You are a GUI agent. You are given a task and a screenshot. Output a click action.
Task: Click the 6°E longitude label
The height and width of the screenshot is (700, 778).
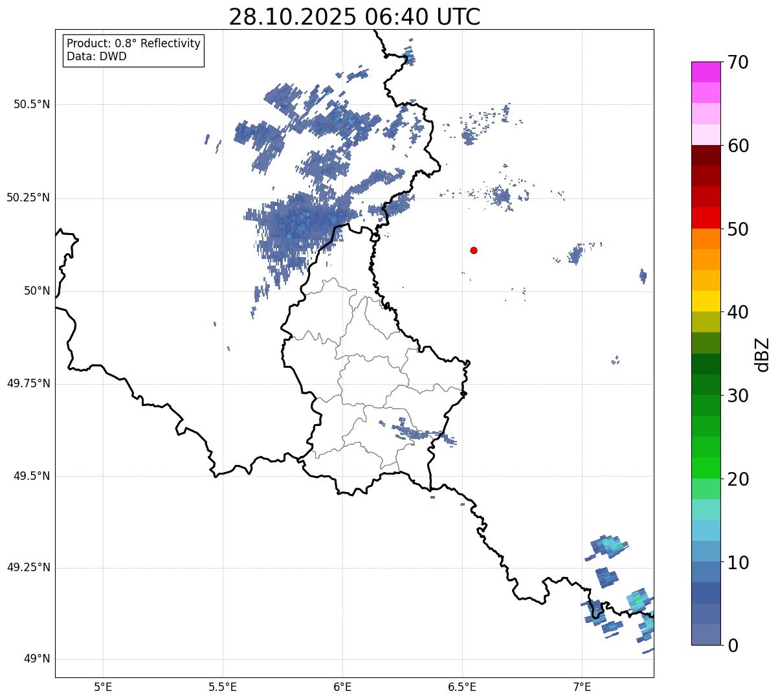pyautogui.click(x=342, y=686)
